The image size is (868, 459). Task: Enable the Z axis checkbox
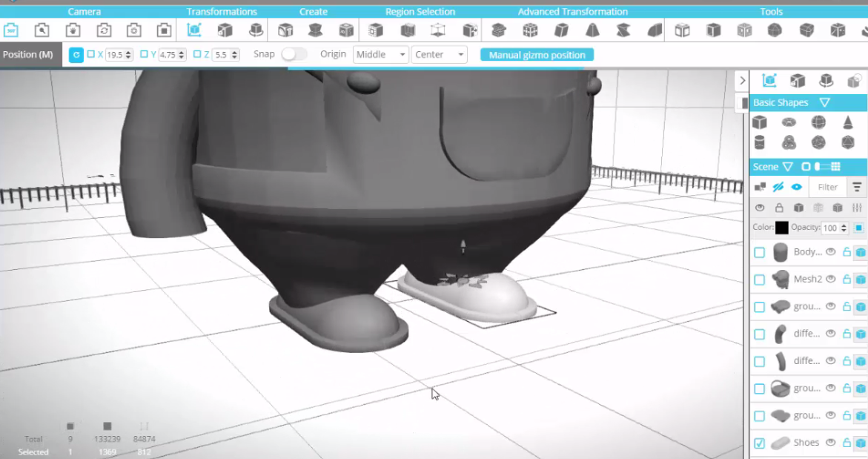197,54
